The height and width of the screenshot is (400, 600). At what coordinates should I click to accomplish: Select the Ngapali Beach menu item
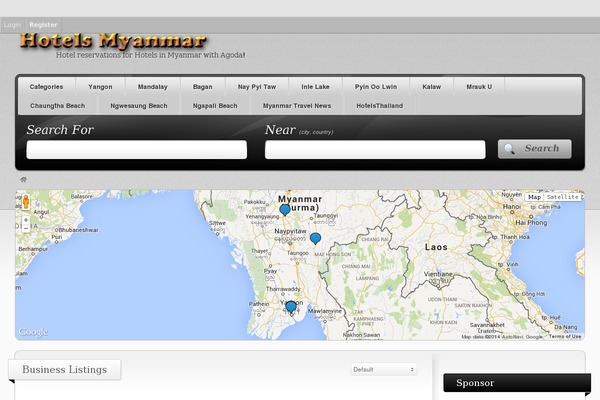pyautogui.click(x=215, y=106)
